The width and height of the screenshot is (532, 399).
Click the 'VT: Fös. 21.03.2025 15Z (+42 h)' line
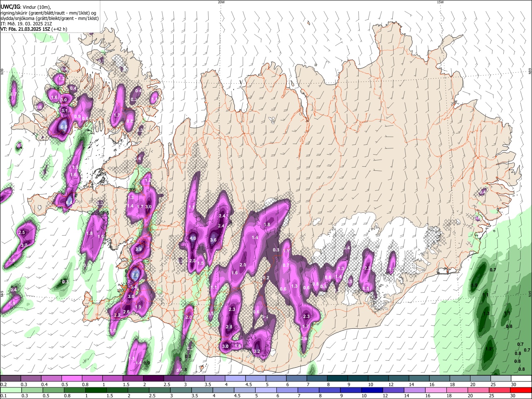(x=34, y=29)
